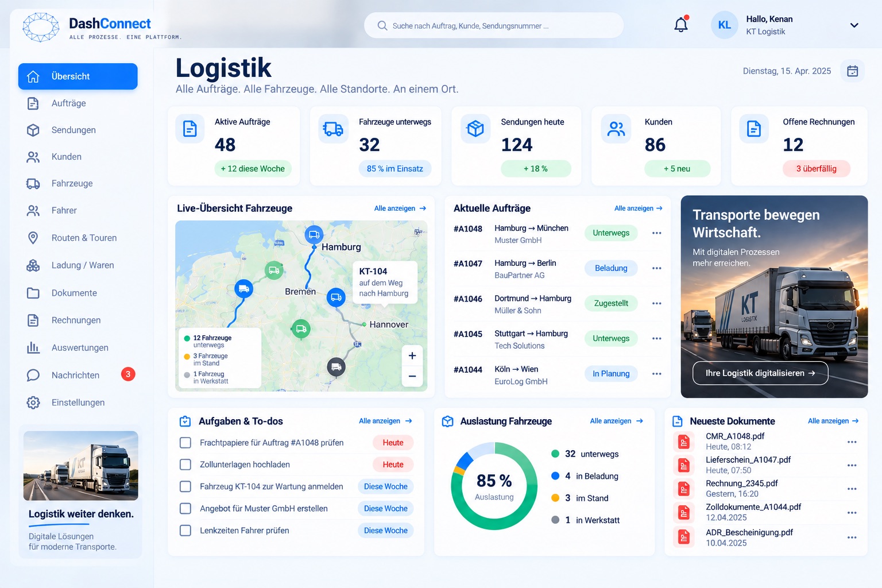Check 'Lenkzeiten Fahrer prüfen' task
Screen dimensions: 882x588
tap(185, 531)
